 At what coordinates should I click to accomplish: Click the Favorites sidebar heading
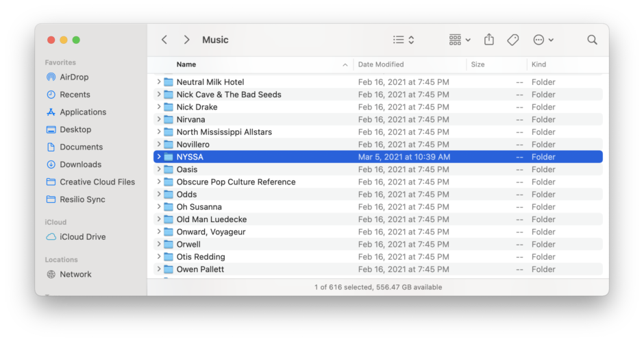pos(60,62)
